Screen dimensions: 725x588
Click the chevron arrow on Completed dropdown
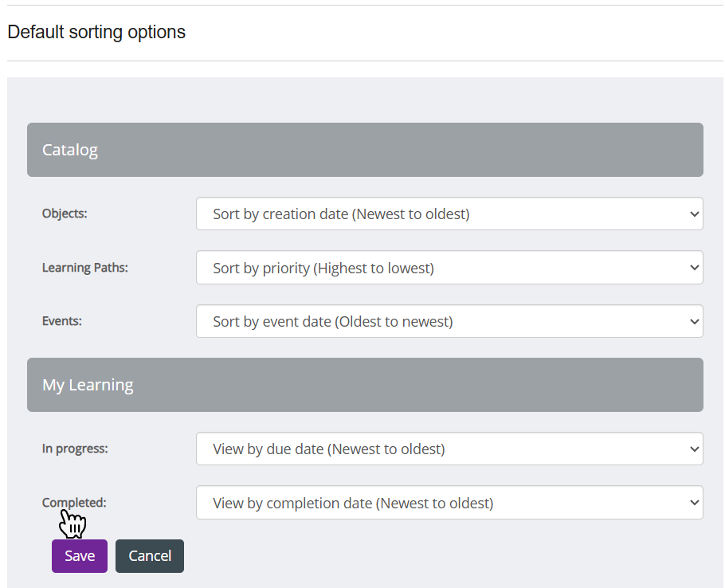(694, 503)
